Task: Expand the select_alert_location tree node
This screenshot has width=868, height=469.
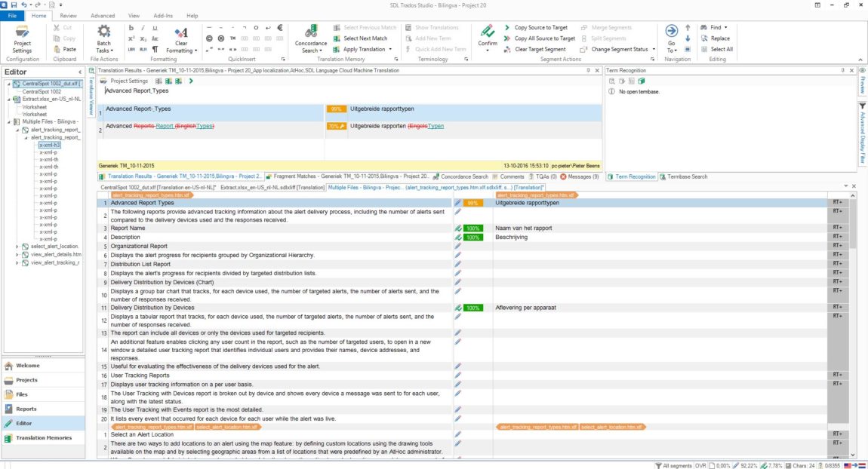Action: [17, 247]
